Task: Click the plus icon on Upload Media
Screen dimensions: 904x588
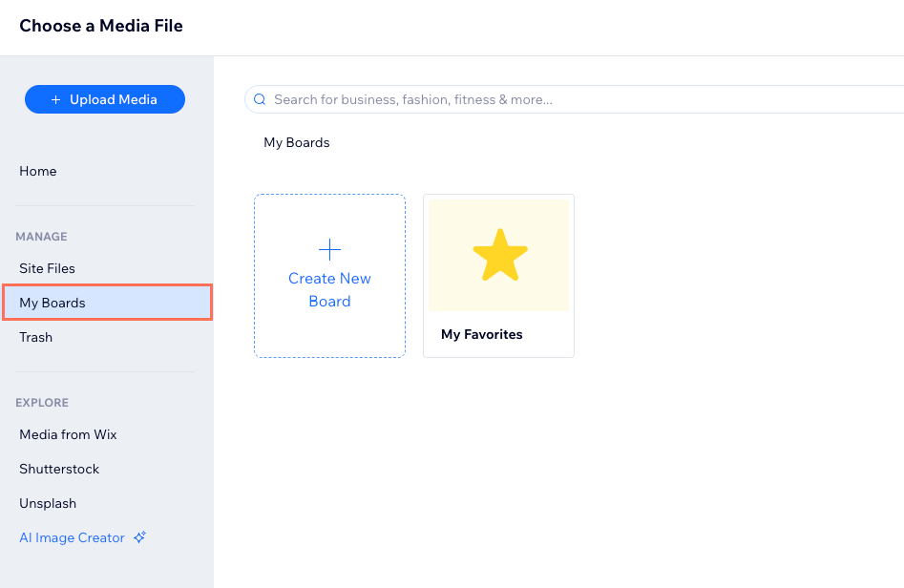Action: [56, 99]
